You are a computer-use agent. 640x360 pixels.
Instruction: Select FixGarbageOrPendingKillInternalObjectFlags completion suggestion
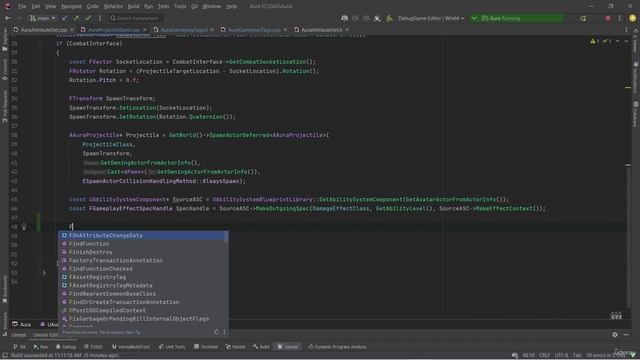click(x=141, y=319)
